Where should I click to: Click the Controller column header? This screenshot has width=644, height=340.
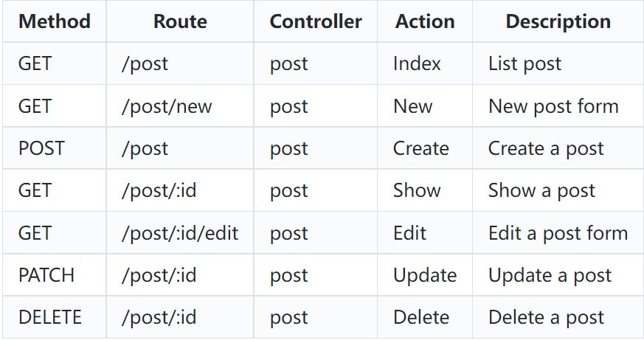(316, 21)
